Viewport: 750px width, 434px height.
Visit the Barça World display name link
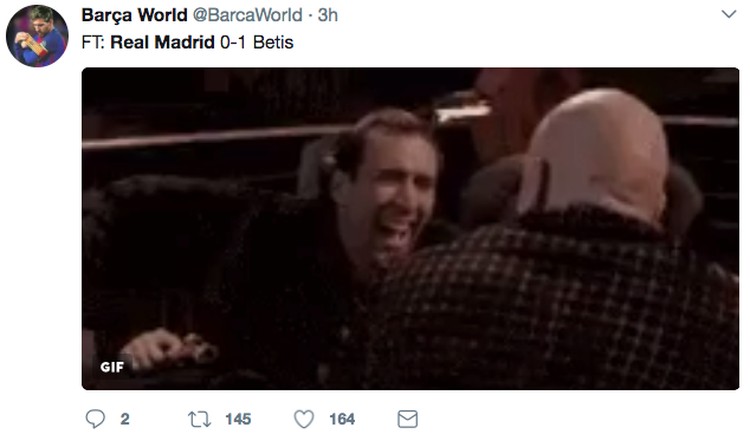(134, 15)
